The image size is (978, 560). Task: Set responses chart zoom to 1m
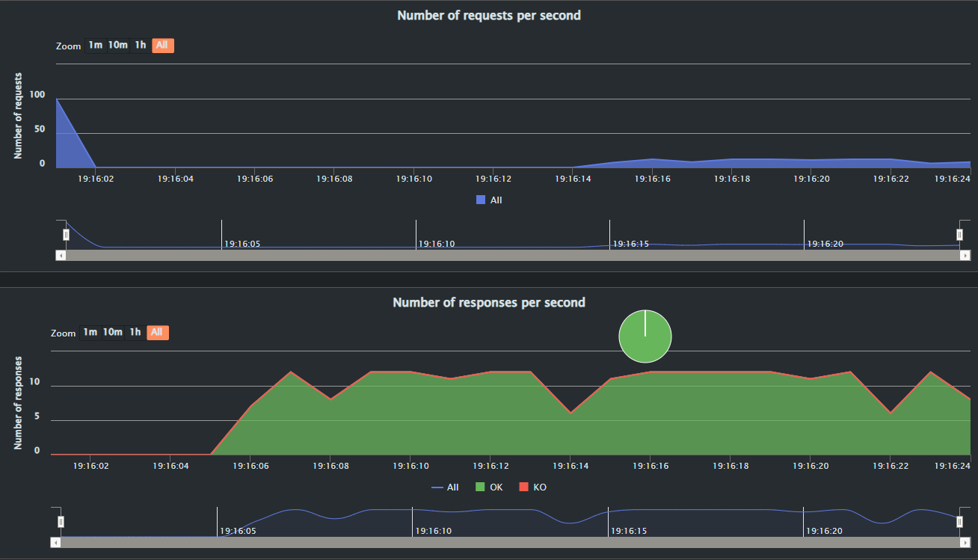coord(90,333)
